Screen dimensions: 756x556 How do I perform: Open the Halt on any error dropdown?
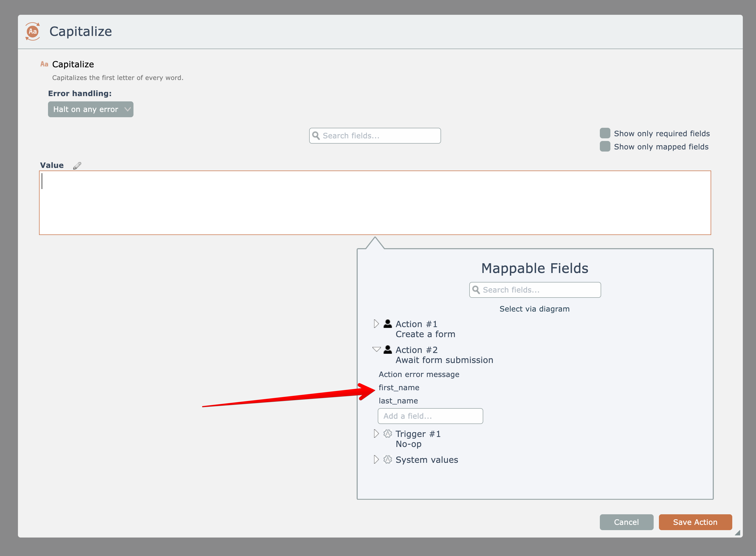click(x=90, y=109)
